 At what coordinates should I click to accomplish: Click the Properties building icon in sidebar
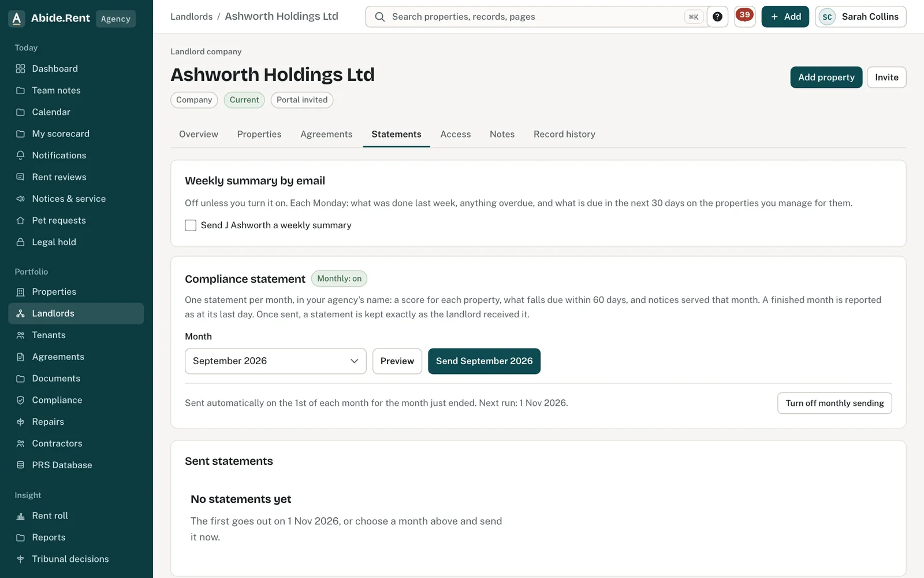(x=20, y=292)
